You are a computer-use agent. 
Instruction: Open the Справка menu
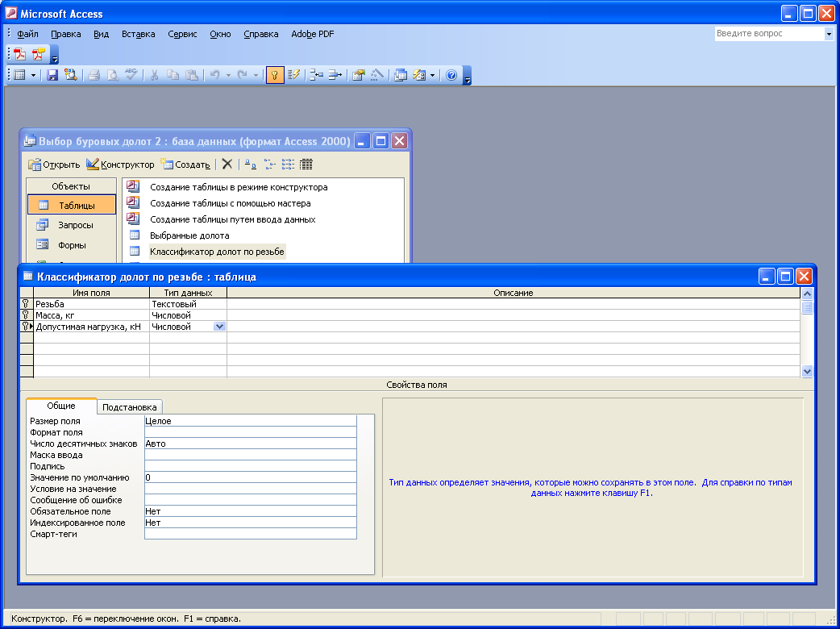[261, 34]
